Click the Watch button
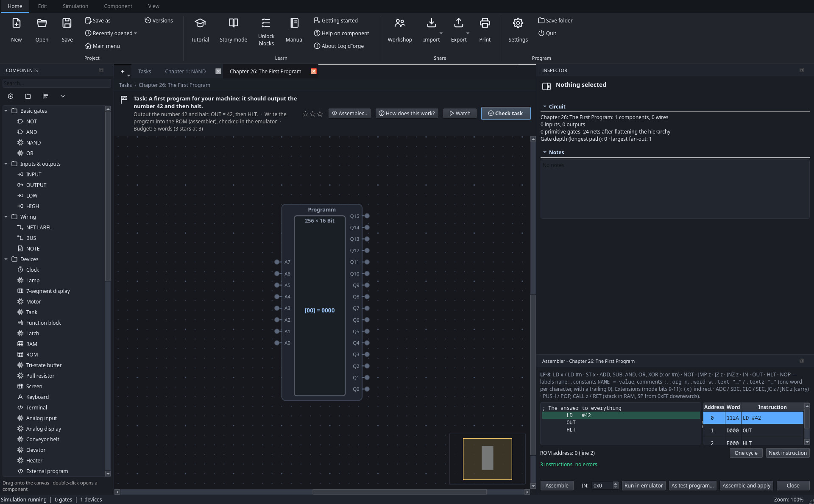Viewport: 814px width, 504px height. point(460,113)
